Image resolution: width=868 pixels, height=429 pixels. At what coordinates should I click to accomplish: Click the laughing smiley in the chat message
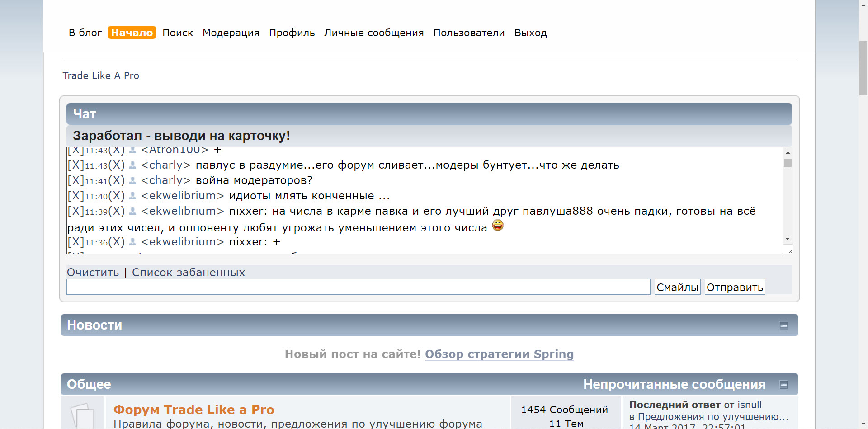498,225
